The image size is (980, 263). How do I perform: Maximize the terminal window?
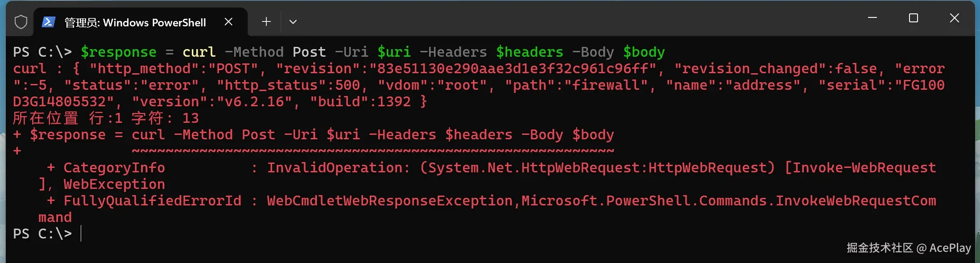pos(914,18)
